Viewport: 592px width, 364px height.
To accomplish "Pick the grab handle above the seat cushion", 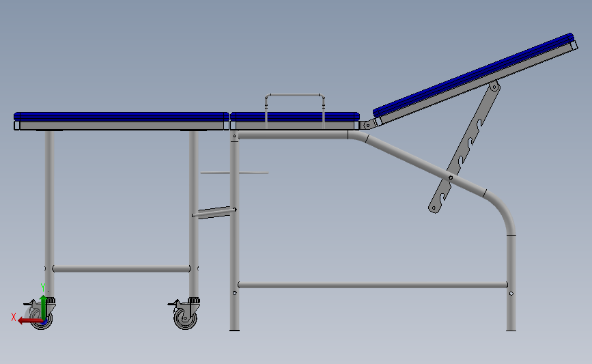I will [x=295, y=111].
